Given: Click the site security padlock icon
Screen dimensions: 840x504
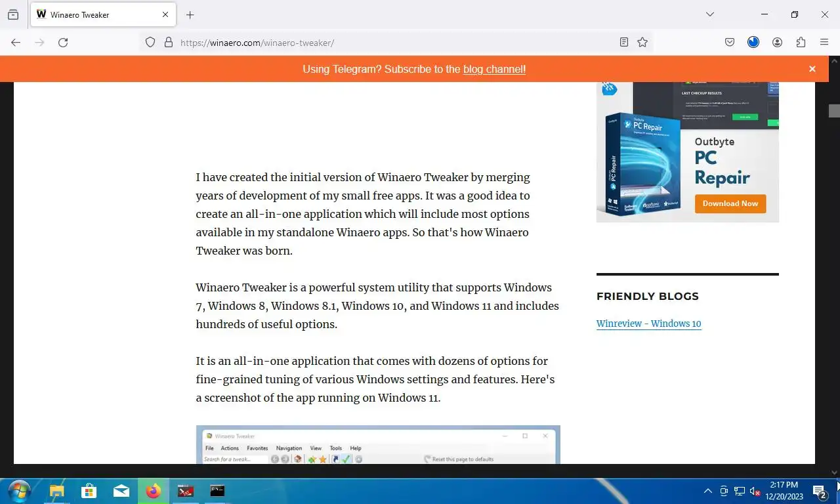Looking at the screenshot, I should click(169, 42).
